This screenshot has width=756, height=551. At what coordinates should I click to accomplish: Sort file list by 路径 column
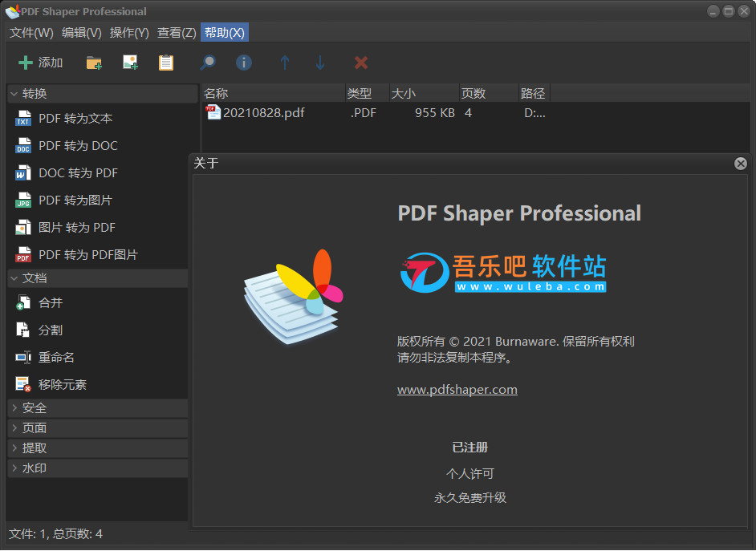click(x=534, y=94)
